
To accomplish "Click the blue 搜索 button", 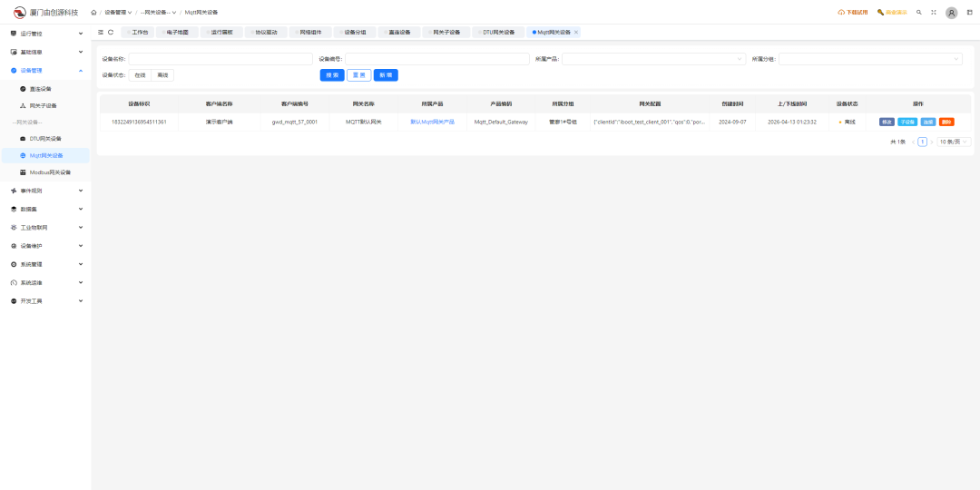I will point(332,75).
